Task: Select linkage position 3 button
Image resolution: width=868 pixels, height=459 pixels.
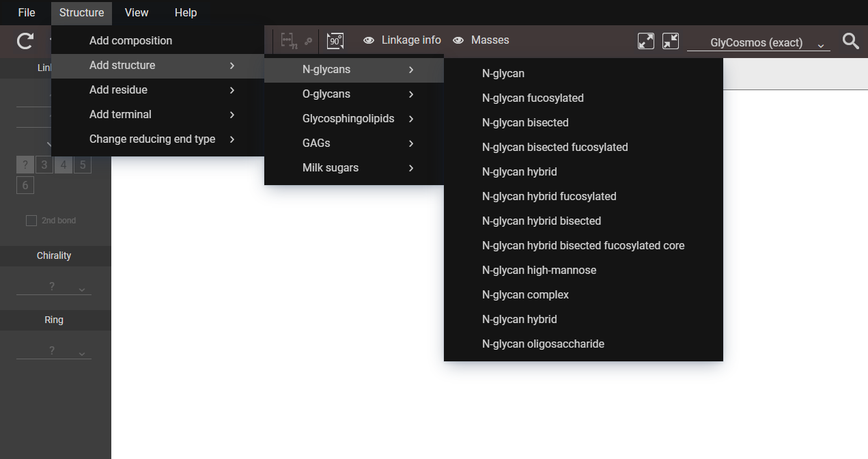Action: click(x=44, y=165)
